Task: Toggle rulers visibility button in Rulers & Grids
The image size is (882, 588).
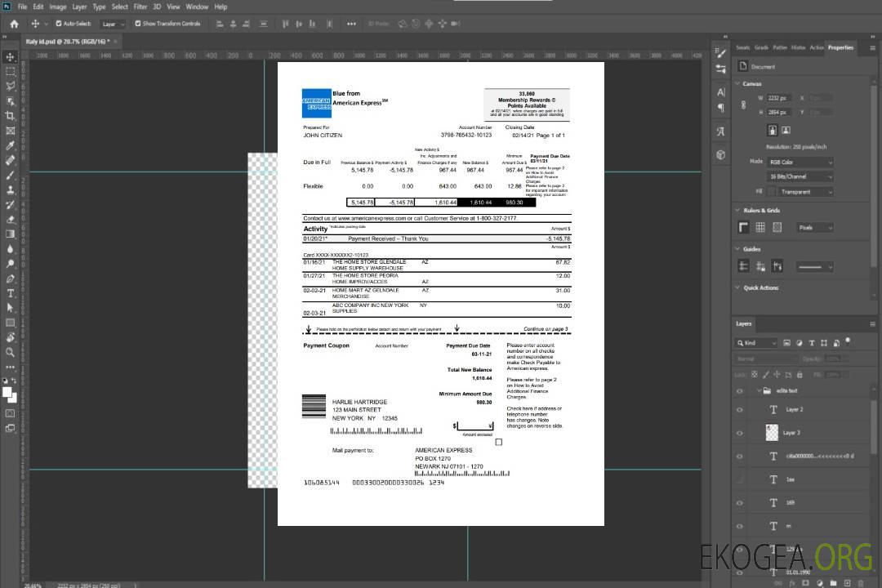Action: pyautogui.click(x=744, y=227)
